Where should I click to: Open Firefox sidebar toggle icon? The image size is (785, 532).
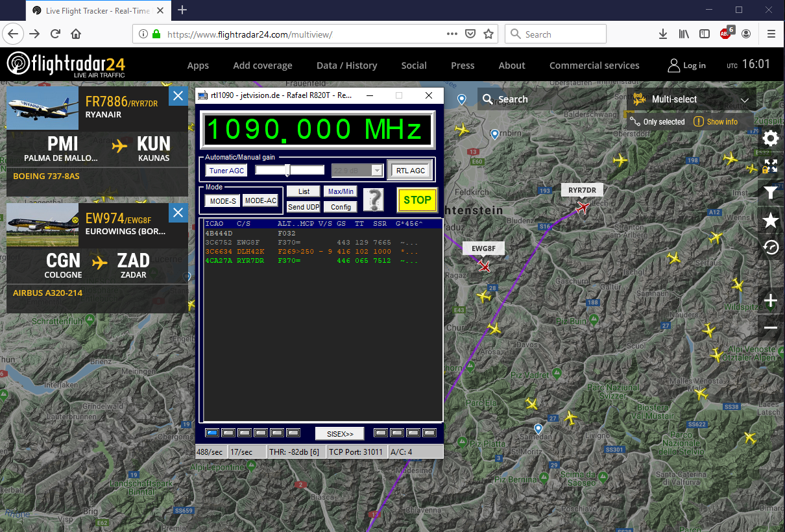point(705,34)
